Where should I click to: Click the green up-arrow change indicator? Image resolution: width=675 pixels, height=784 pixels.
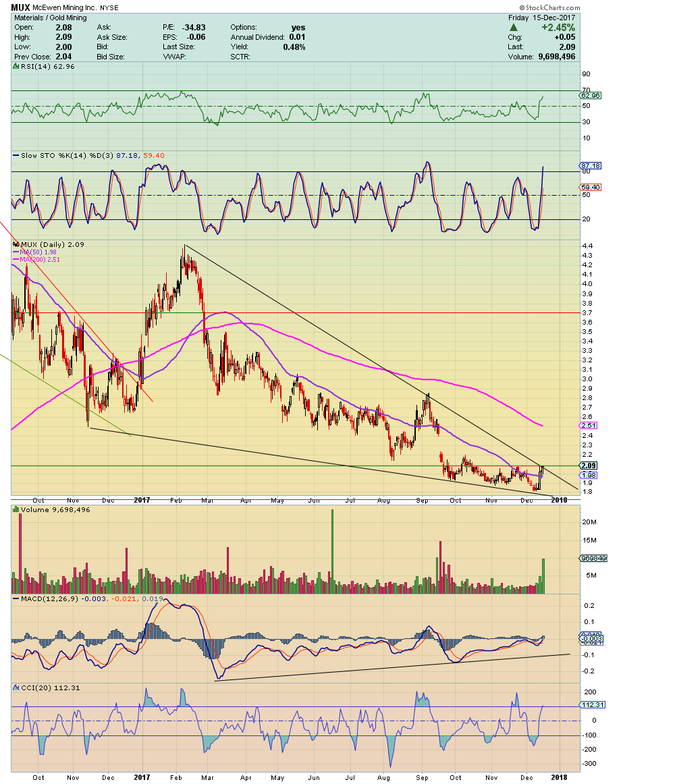point(514,28)
